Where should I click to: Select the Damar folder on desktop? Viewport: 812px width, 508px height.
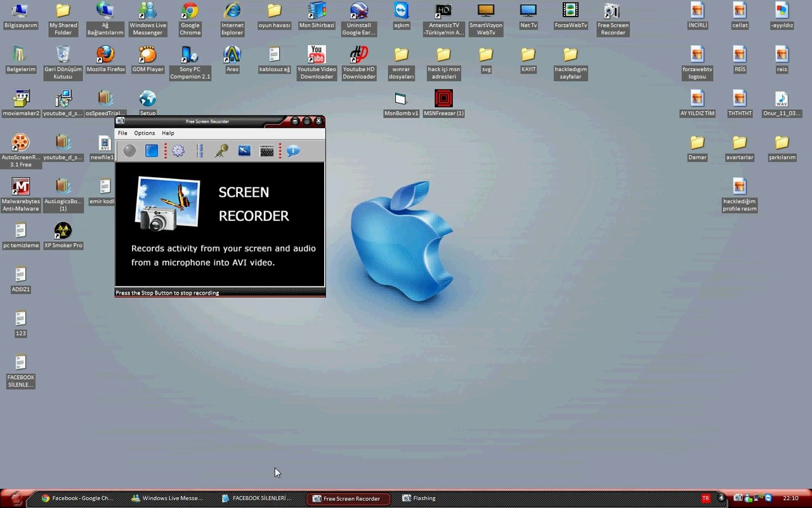(697, 147)
